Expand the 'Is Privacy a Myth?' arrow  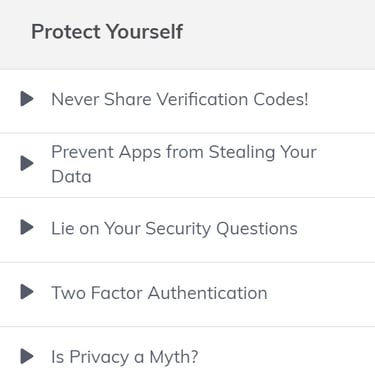click(x=27, y=356)
